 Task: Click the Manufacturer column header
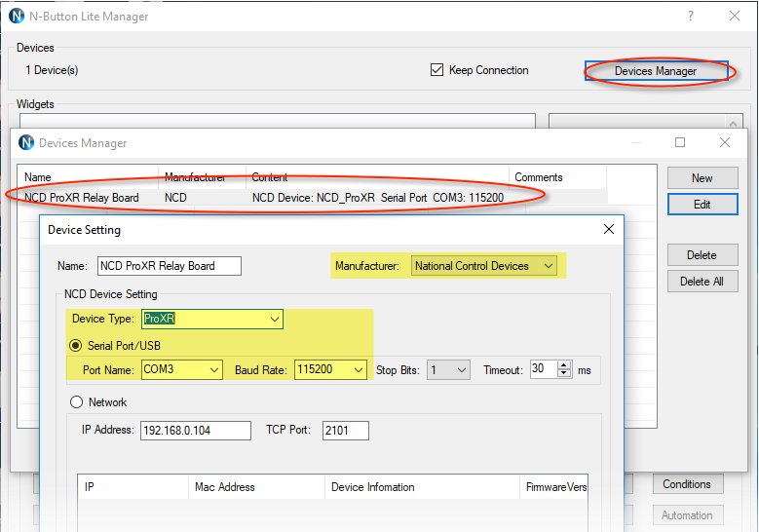point(203,177)
